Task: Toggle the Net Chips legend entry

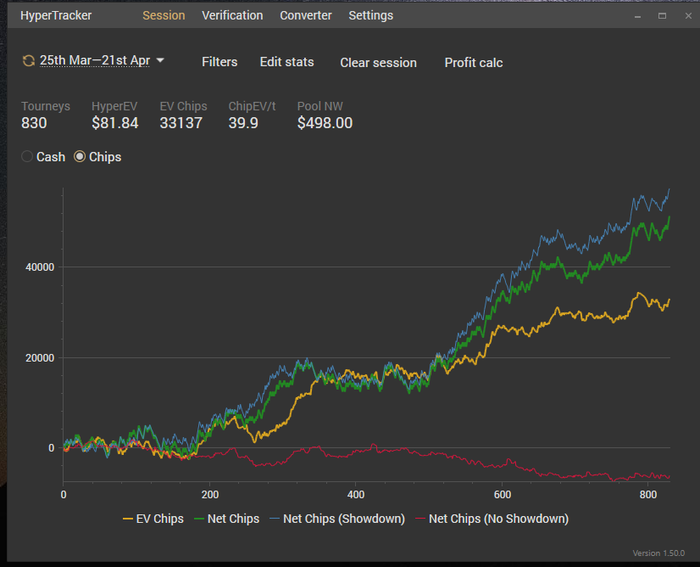Action: point(227,519)
